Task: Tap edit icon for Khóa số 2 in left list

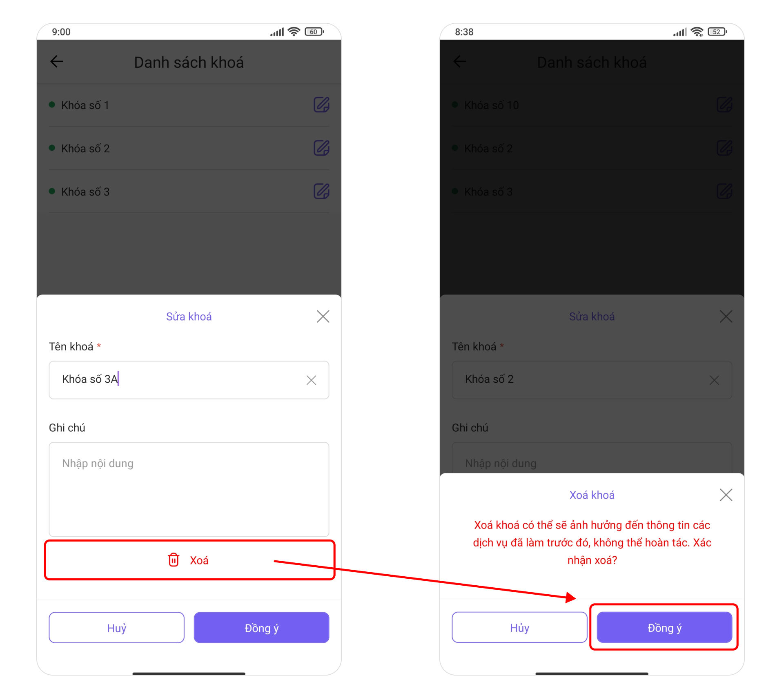Action: click(321, 148)
